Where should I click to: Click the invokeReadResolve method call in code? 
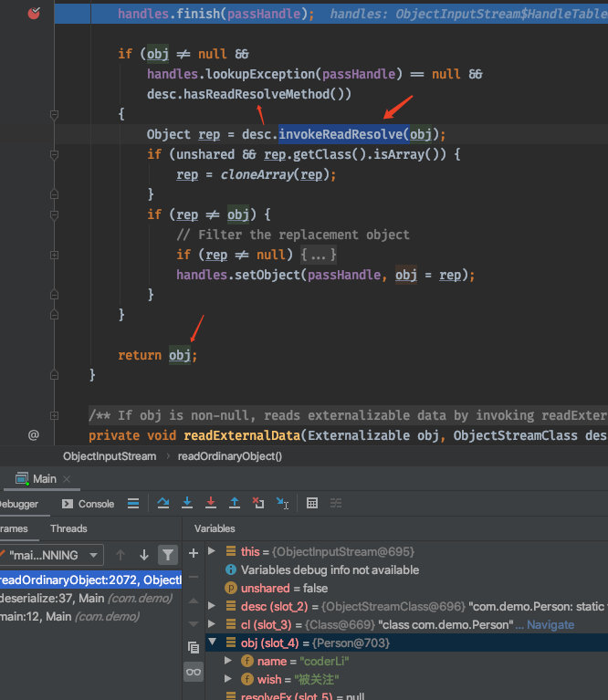(x=341, y=134)
